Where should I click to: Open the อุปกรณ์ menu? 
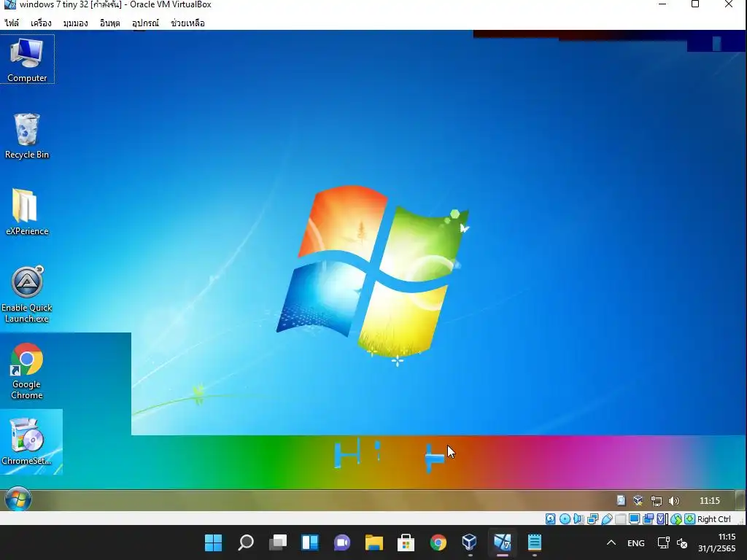[x=145, y=23]
